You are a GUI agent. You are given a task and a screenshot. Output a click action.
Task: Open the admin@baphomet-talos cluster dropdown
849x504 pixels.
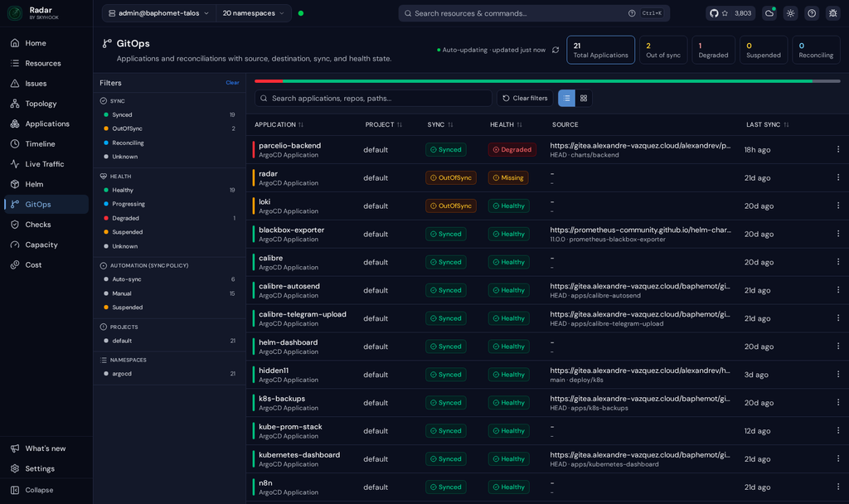(158, 13)
